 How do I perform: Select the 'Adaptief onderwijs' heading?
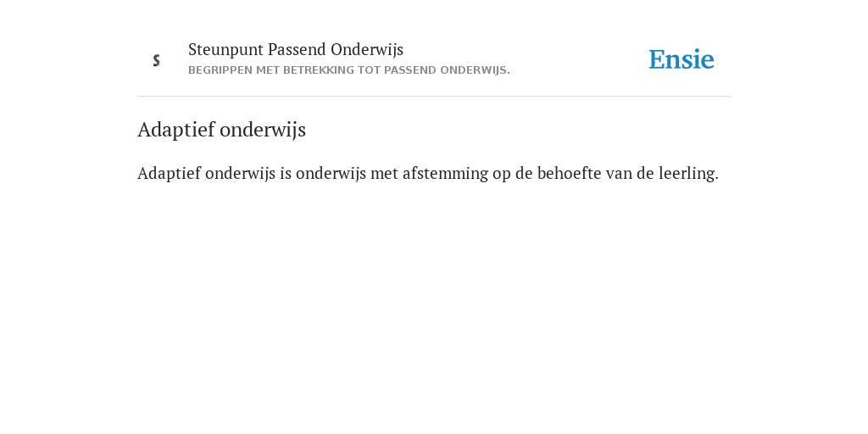(x=221, y=130)
